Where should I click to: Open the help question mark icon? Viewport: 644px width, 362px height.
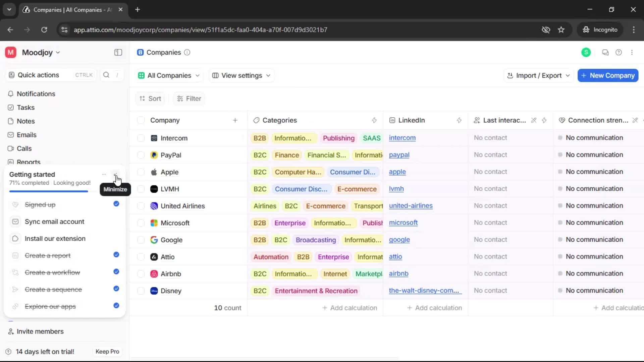619,52
